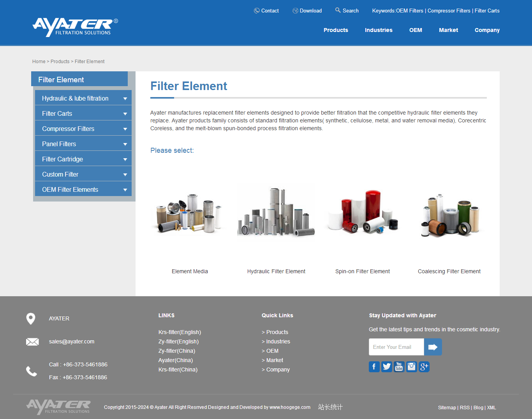Click the Download link text
This screenshot has width=532, height=419.
click(x=311, y=11)
